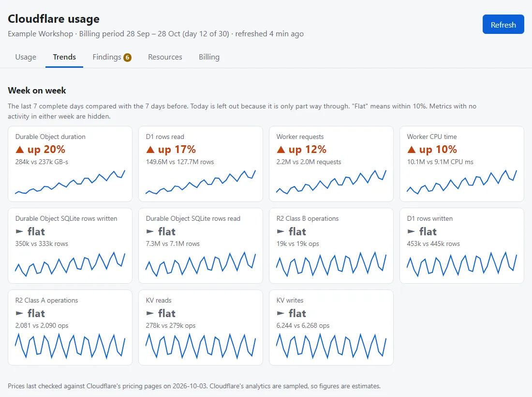Screen dimensions: 532x397
Task: Click '7.3M vs 7.1M rows' text
Action: click(173, 244)
